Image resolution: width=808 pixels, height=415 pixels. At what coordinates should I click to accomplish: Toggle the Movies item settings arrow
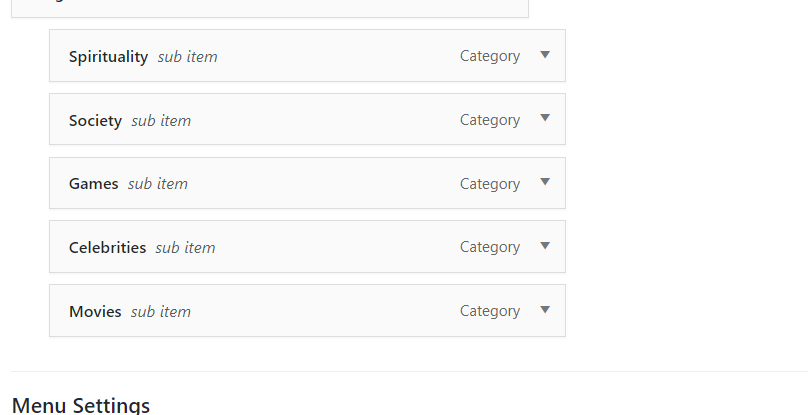coord(545,310)
